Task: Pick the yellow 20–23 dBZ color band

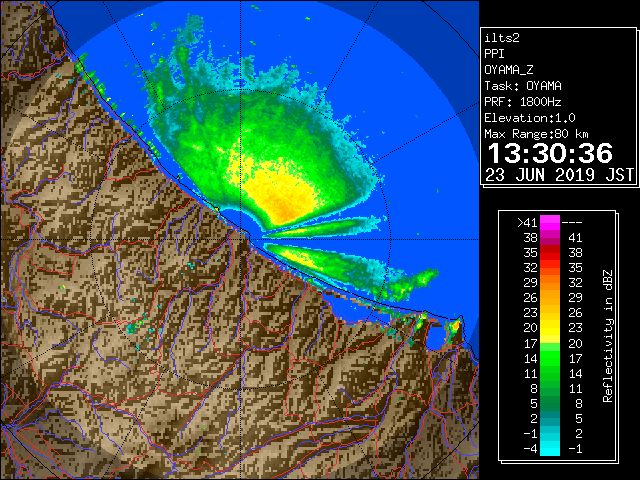Action: coord(550,328)
